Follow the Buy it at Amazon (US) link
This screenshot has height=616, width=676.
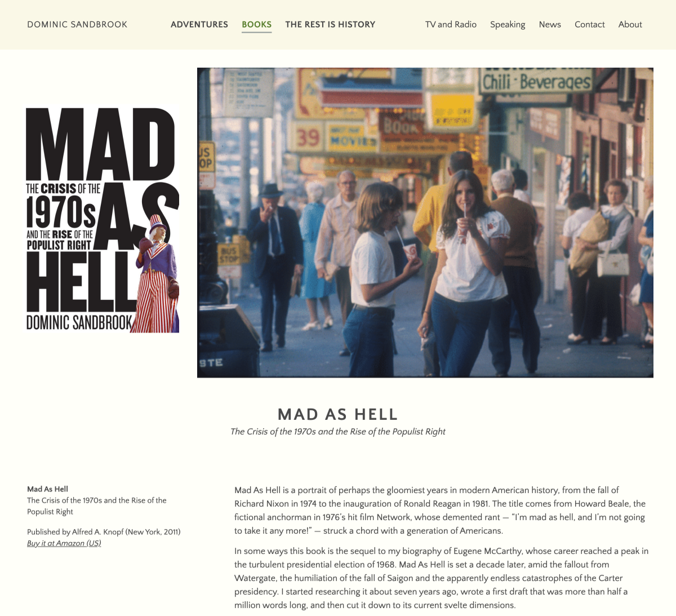pos(64,543)
